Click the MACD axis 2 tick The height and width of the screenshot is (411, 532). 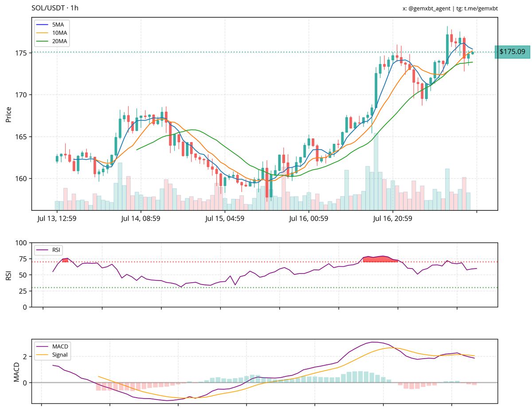click(26, 356)
